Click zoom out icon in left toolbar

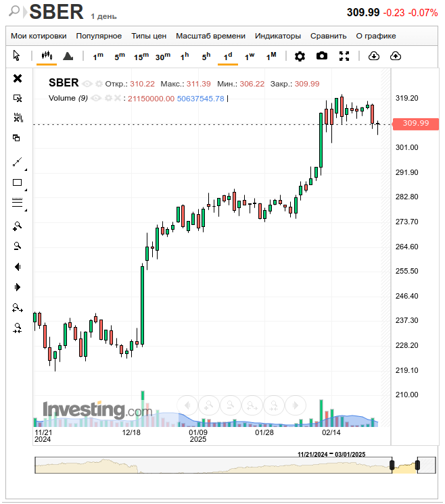click(x=18, y=246)
